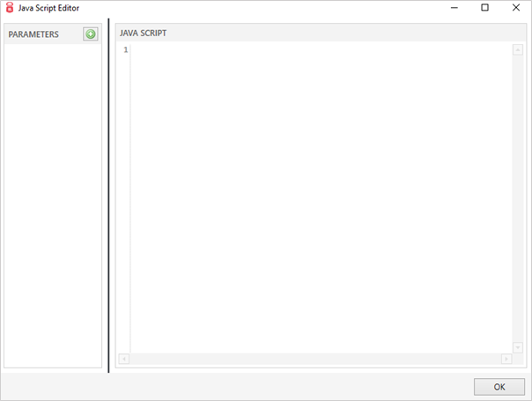
Task: Click the Java Script Editor app icon
Action: (x=10, y=7)
